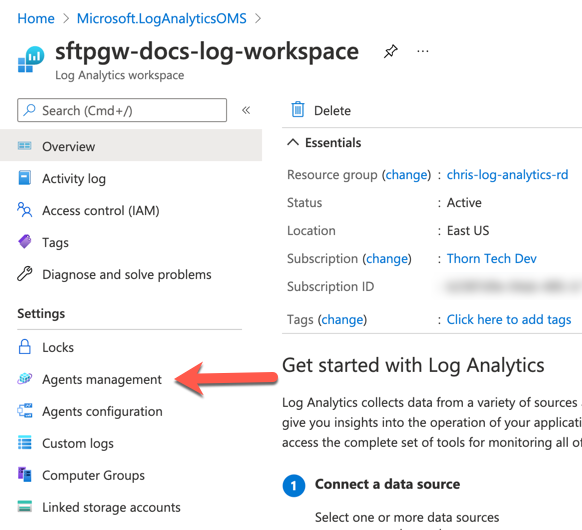Image resolution: width=582 pixels, height=530 pixels.
Task: Click the Overview menu icon
Action: [24, 145]
